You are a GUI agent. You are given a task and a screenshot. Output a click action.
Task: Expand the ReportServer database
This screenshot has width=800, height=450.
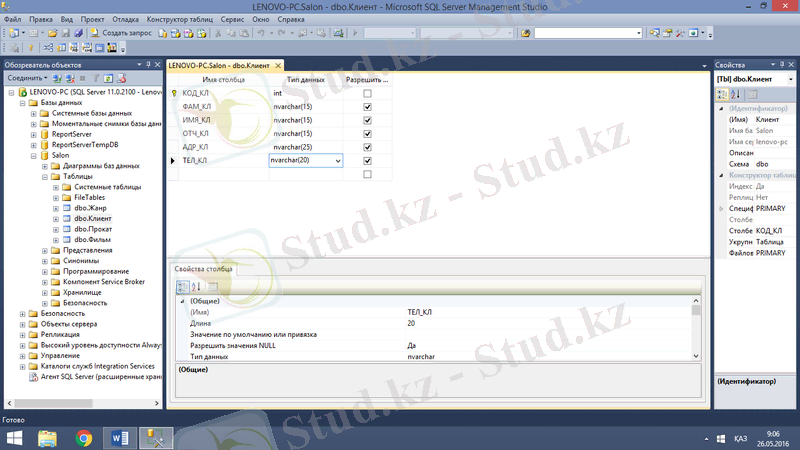(x=34, y=135)
